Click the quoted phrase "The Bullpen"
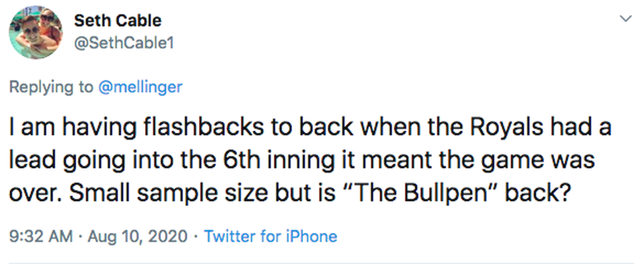The image size is (644, 264). 434,188
